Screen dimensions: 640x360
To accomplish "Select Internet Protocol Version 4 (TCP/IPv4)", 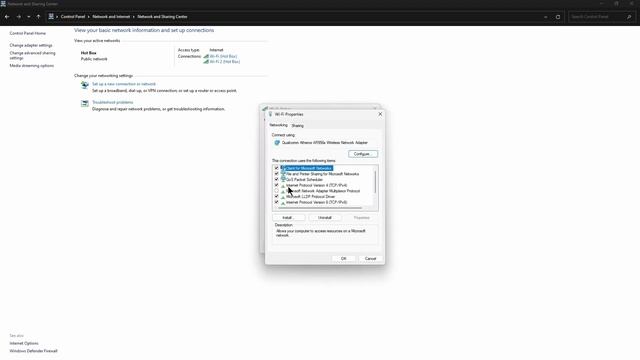I will pos(317,185).
